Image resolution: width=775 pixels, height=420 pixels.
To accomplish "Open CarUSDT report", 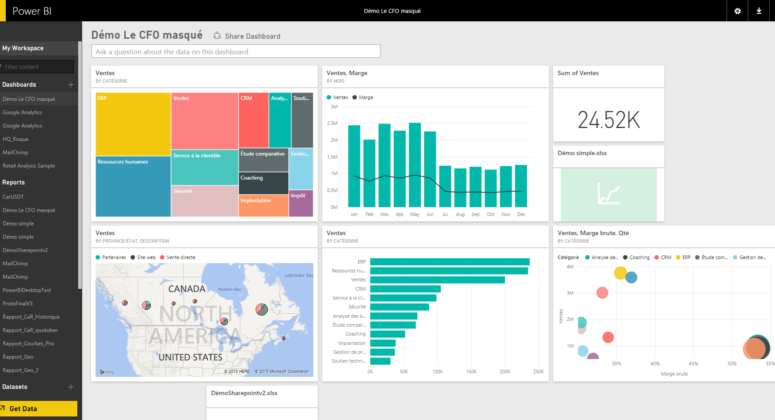I will coord(13,197).
